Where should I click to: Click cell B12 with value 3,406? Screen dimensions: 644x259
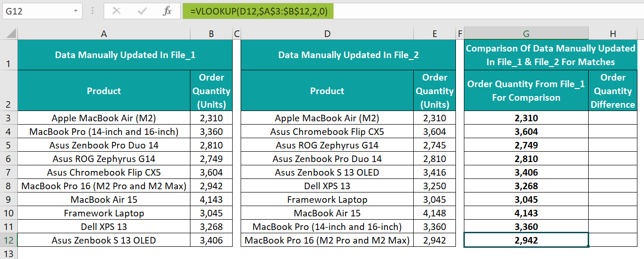tap(212, 240)
